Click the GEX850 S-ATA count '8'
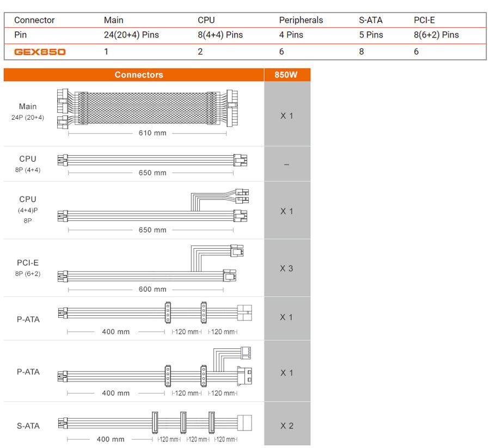This screenshot has height=448, width=490. click(x=362, y=52)
